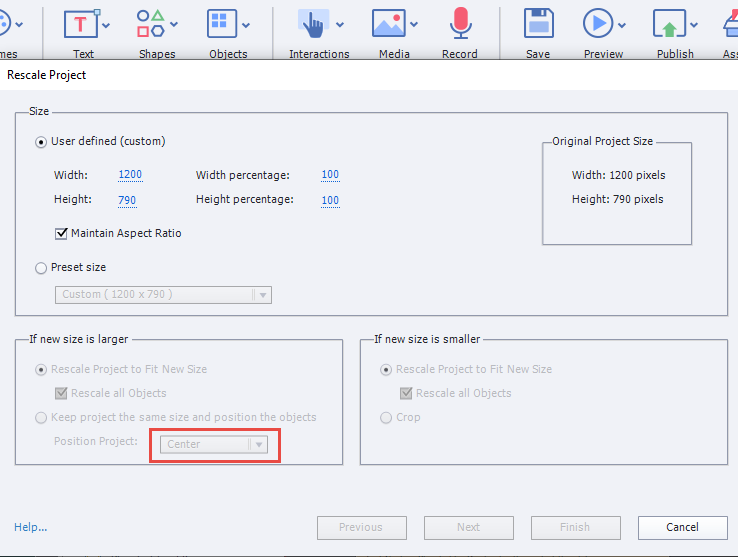Click the Objects grid icon
738x557 pixels.
(x=221, y=24)
